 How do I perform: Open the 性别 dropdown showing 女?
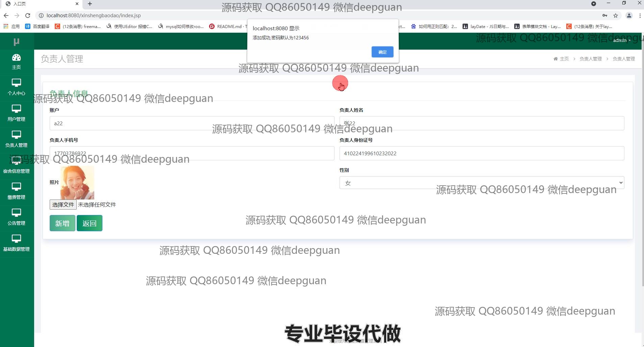[482, 183]
